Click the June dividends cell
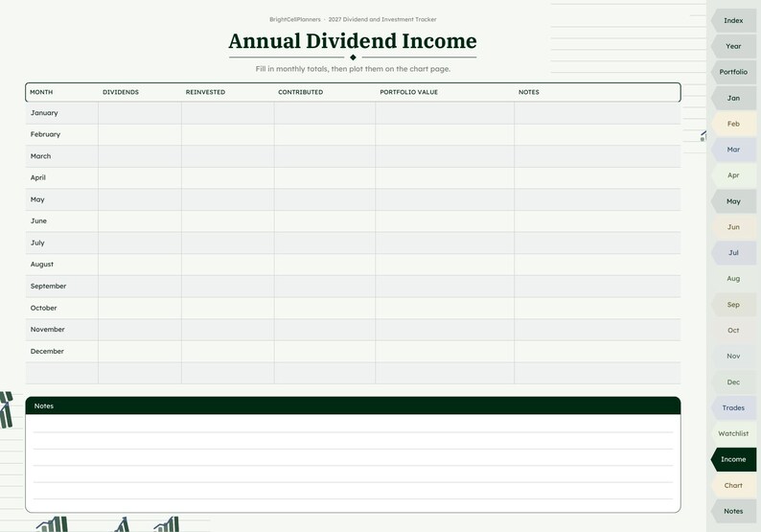The image size is (761, 532). click(x=140, y=221)
